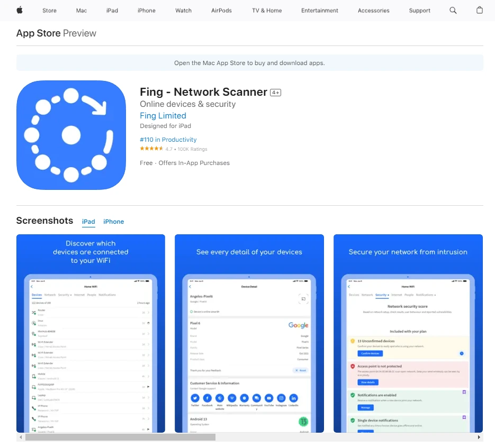
Task: Click the Apple logo icon
Action: pyautogui.click(x=20, y=11)
